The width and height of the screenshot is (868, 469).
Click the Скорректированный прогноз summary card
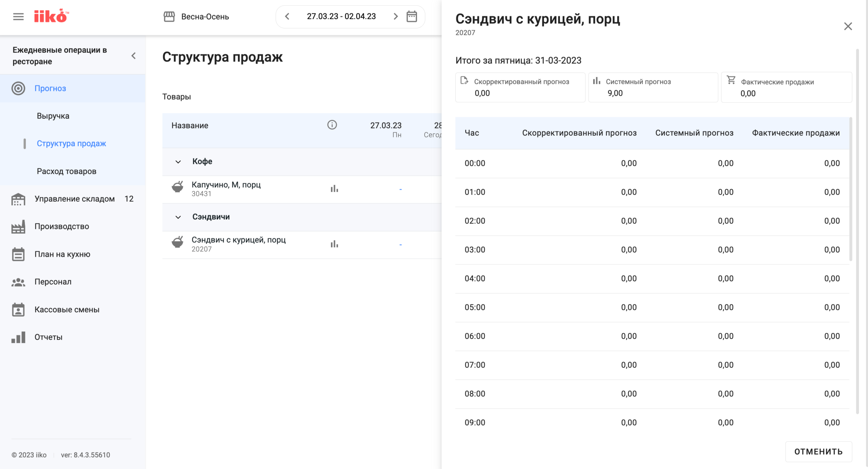click(x=520, y=87)
